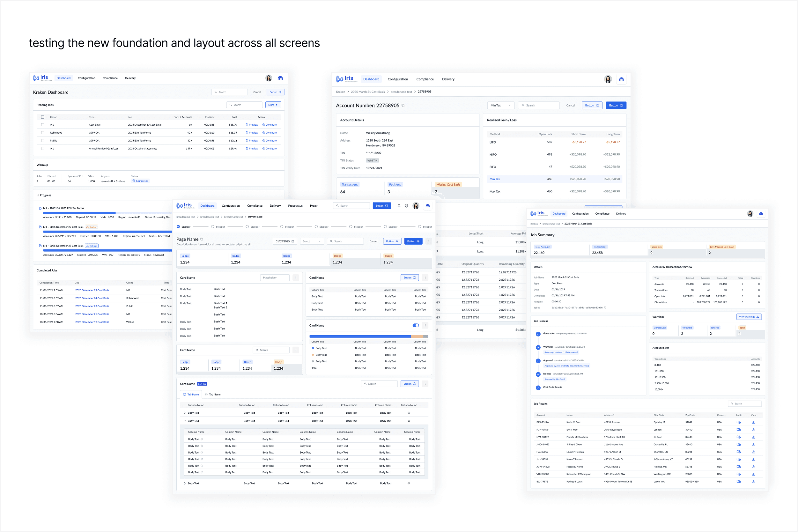Click user avatar in Kraken Dashboard window
Screen dimensions: 798x532
tap(269, 78)
